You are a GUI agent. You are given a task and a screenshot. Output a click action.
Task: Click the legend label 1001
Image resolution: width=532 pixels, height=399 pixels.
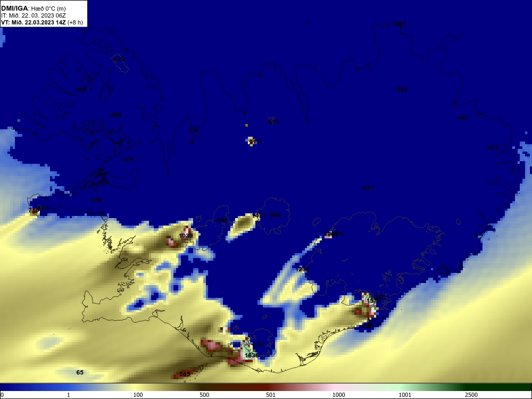(405, 395)
